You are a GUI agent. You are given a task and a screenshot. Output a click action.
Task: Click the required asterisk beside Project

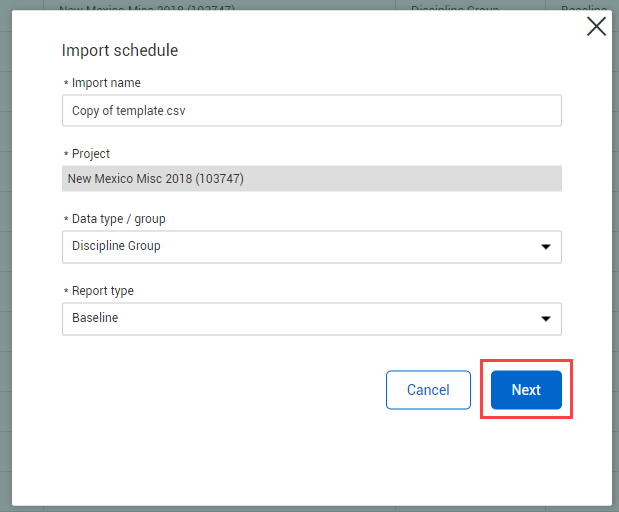click(x=66, y=155)
